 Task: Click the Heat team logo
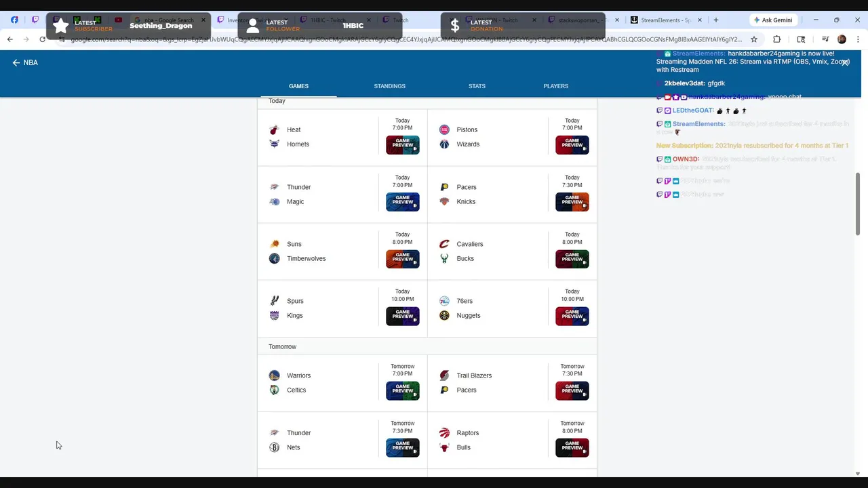pyautogui.click(x=274, y=129)
